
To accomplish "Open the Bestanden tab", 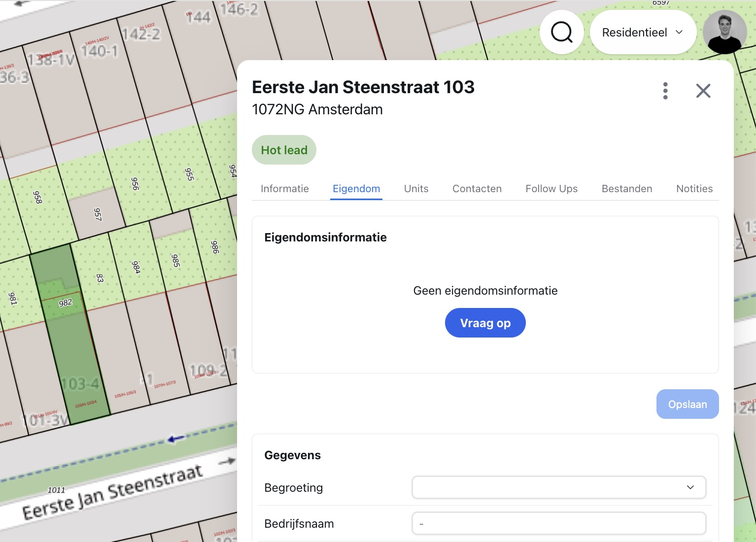I will 626,188.
